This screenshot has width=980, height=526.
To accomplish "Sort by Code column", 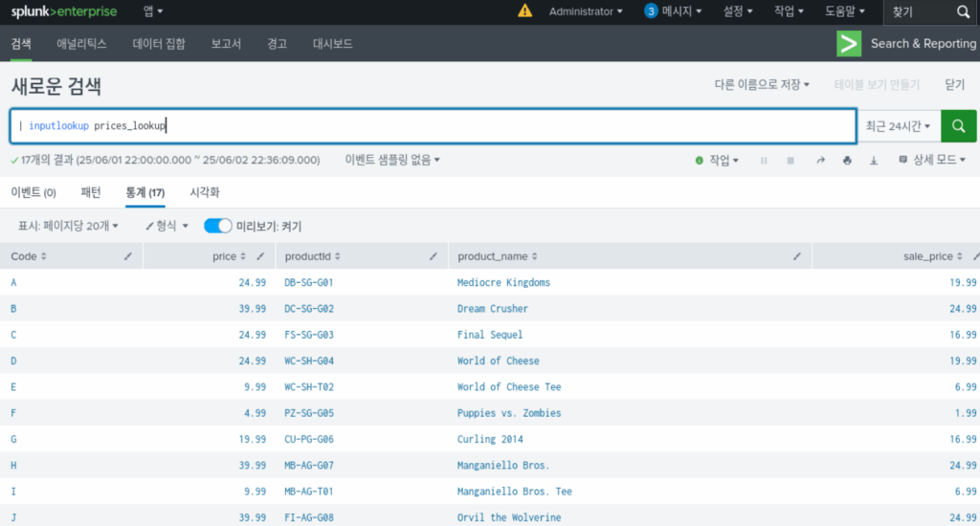I will point(29,256).
